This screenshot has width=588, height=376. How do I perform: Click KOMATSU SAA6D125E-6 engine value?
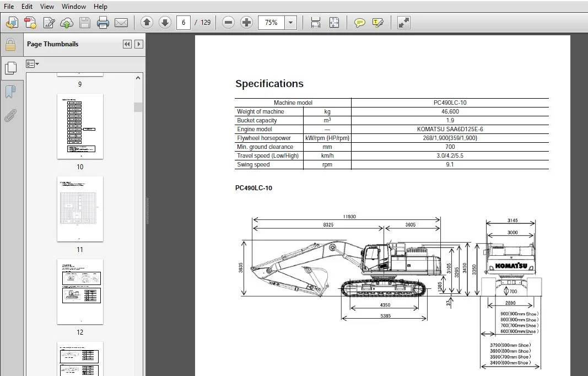click(450, 129)
